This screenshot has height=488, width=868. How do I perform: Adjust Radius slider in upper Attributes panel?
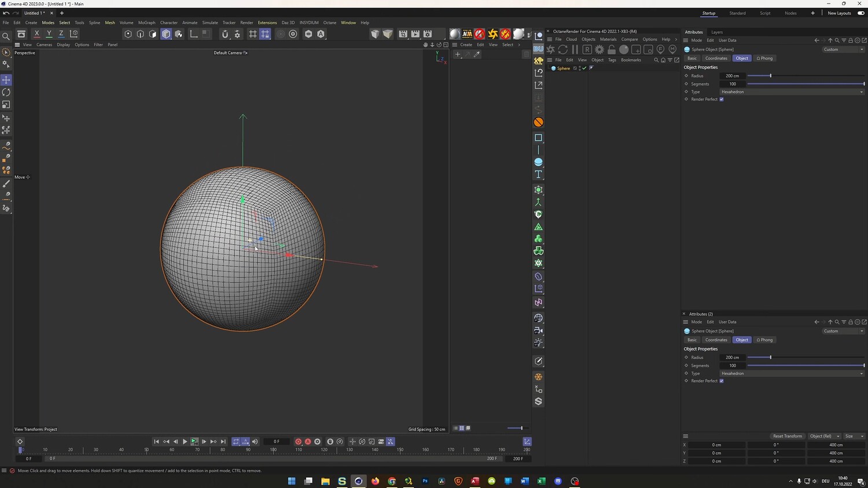tap(806, 76)
